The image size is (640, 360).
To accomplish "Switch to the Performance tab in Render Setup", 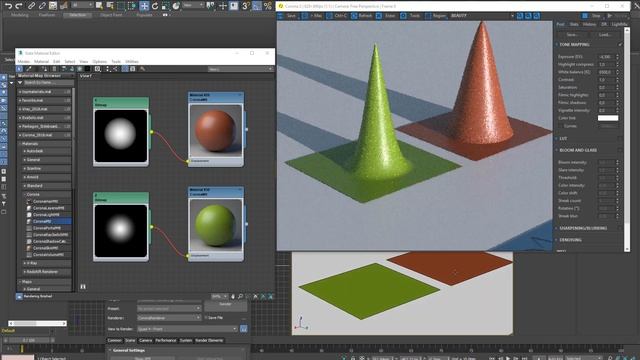I will point(166,340).
